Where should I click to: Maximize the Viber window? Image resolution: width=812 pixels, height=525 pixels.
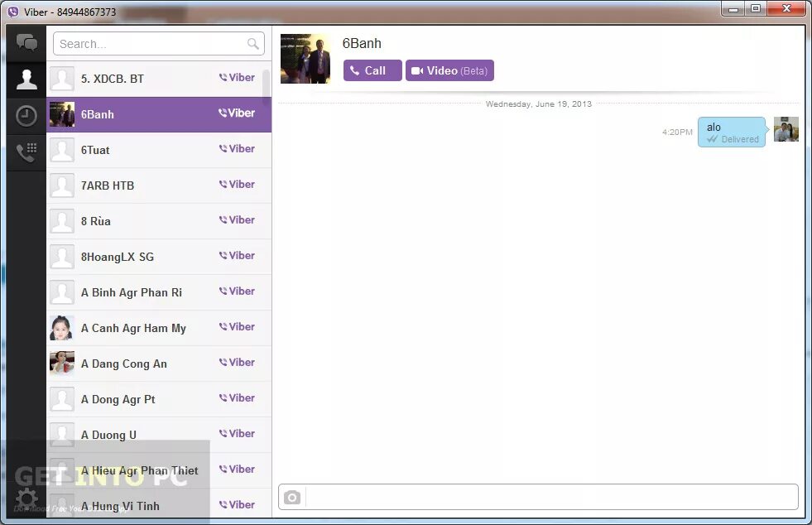point(756,9)
